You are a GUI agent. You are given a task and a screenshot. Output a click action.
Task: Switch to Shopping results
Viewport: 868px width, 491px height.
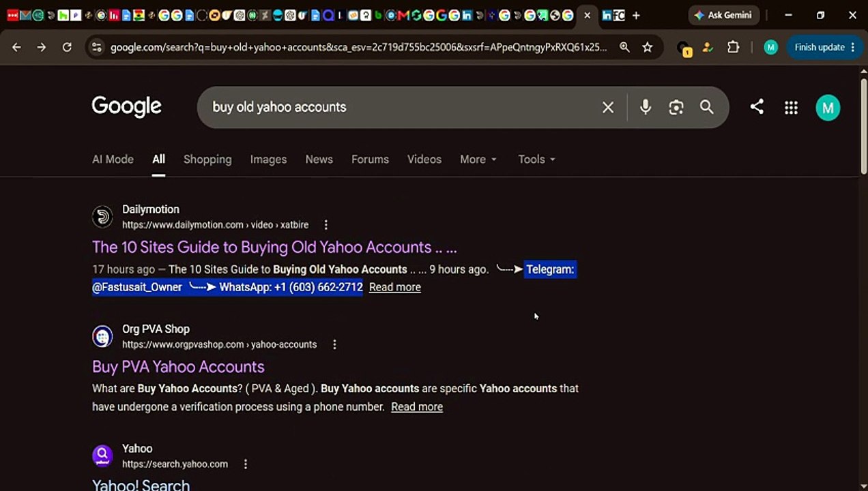[207, 159]
